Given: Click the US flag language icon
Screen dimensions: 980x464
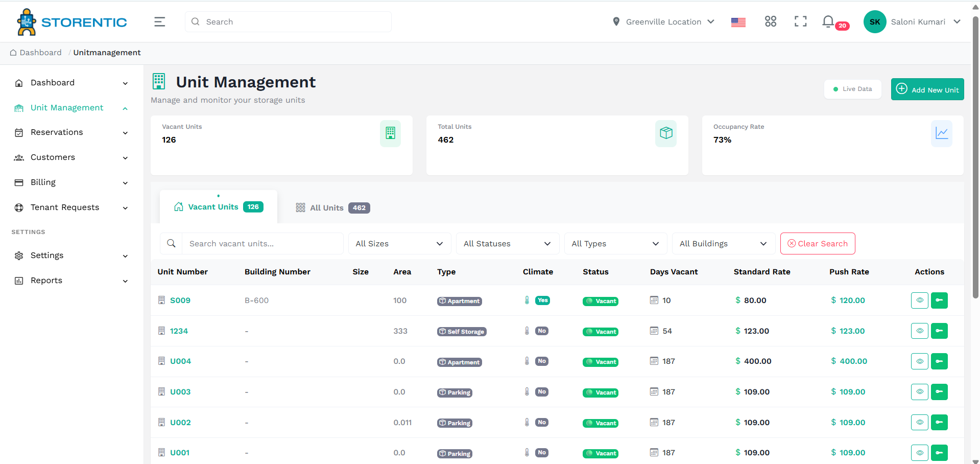Looking at the screenshot, I should coord(738,22).
